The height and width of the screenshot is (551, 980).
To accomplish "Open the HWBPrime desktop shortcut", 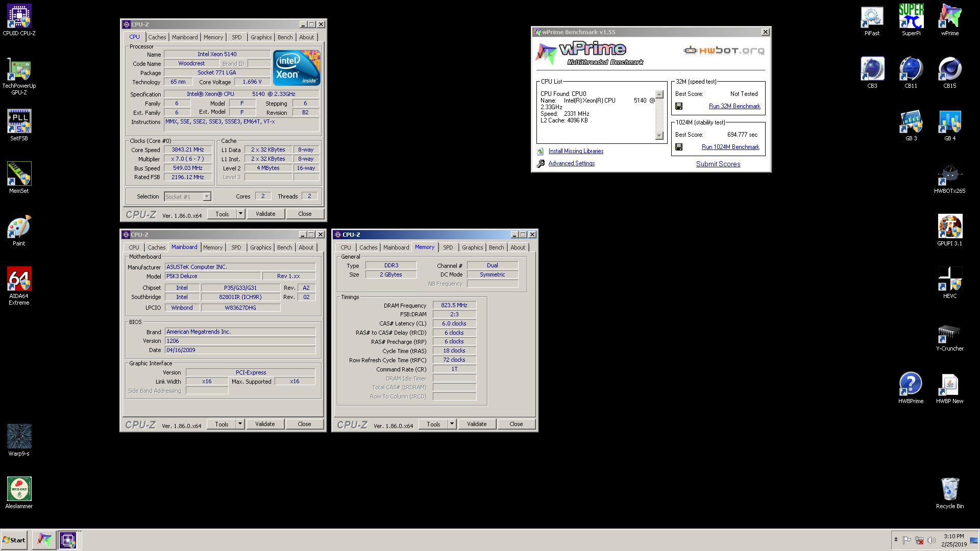I will [911, 388].
